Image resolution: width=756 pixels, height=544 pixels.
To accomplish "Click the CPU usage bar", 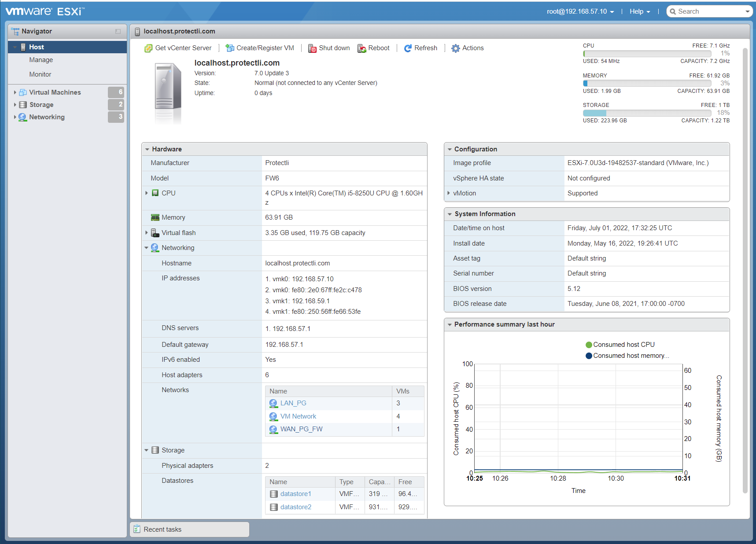I will (647, 53).
